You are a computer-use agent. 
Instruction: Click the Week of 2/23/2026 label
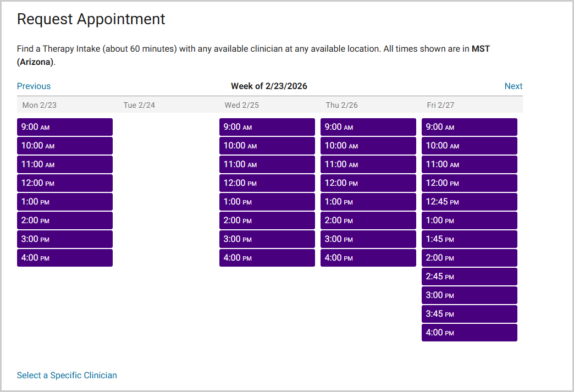tap(269, 86)
